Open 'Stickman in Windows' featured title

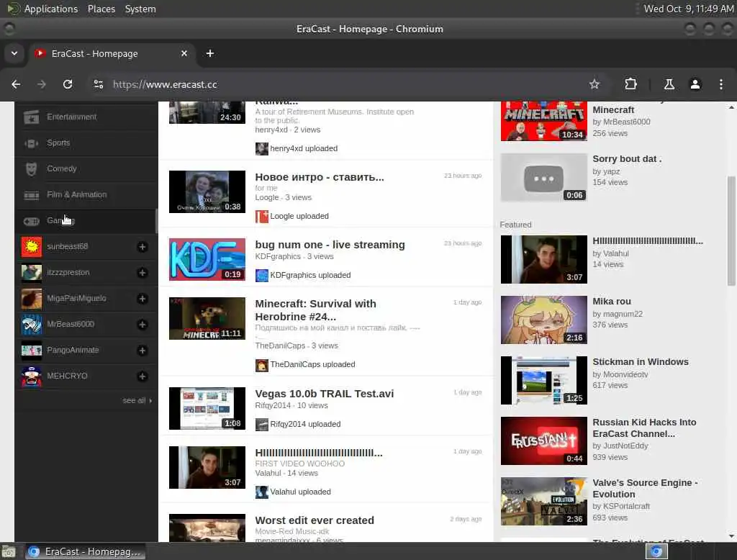click(640, 362)
